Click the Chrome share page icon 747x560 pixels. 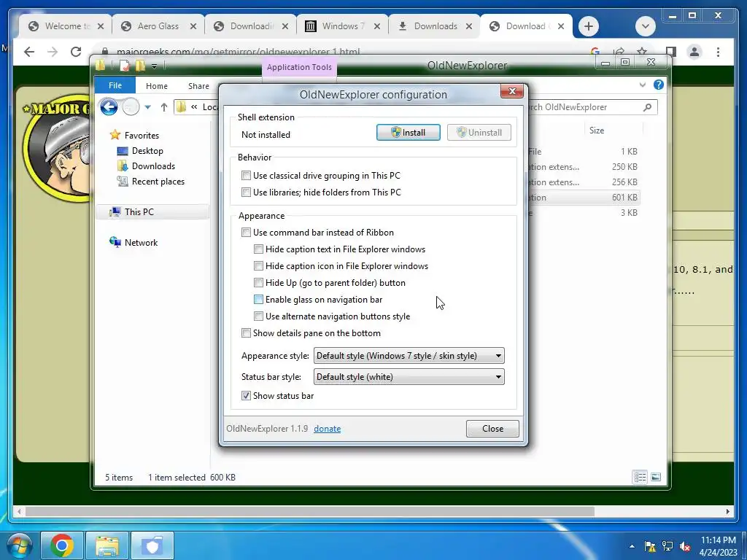[x=619, y=52]
